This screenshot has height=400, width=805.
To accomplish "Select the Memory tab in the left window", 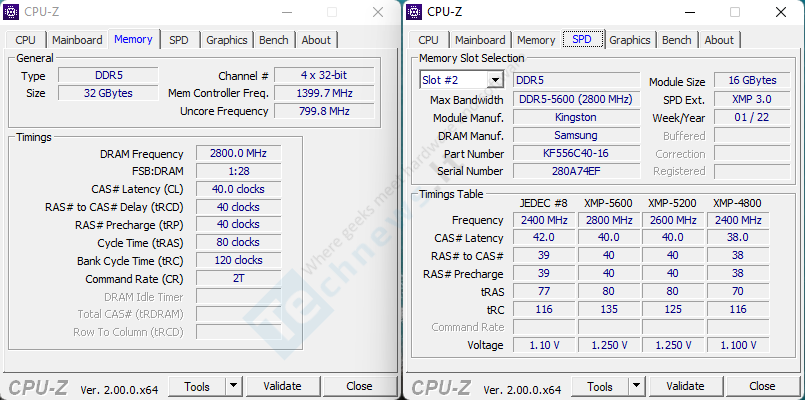I will [133, 39].
